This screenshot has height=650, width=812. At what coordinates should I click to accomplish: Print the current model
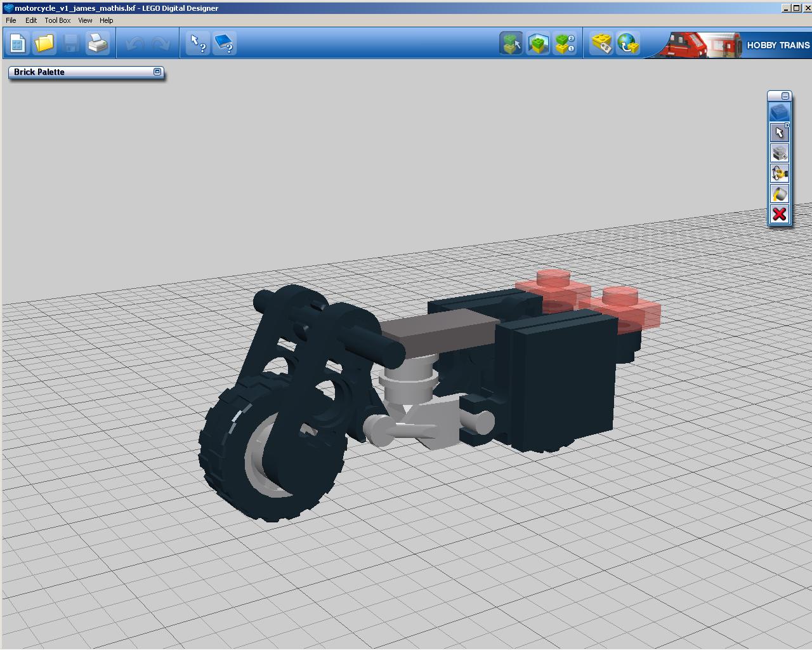(x=98, y=43)
